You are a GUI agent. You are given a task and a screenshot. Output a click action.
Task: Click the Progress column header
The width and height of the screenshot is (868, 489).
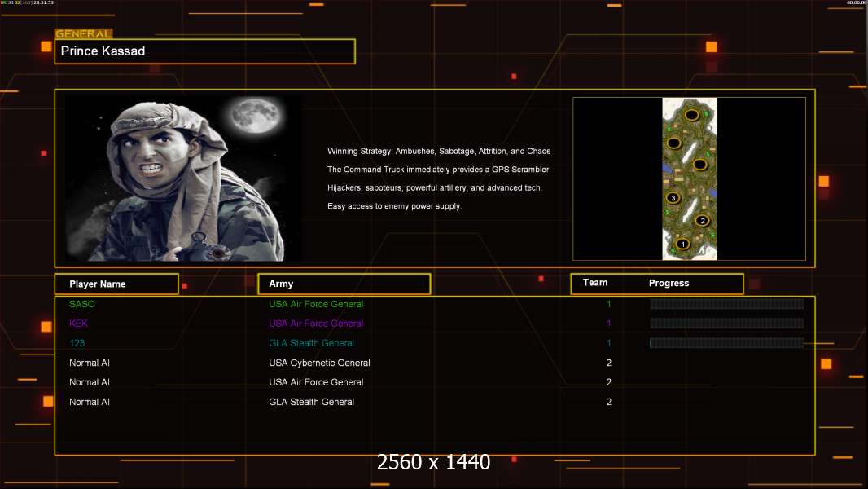tap(669, 283)
